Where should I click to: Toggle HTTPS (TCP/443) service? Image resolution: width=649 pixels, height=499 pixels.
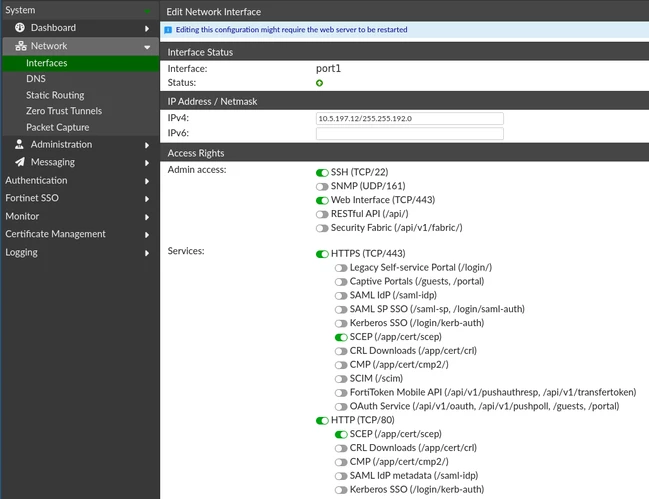[322, 254]
